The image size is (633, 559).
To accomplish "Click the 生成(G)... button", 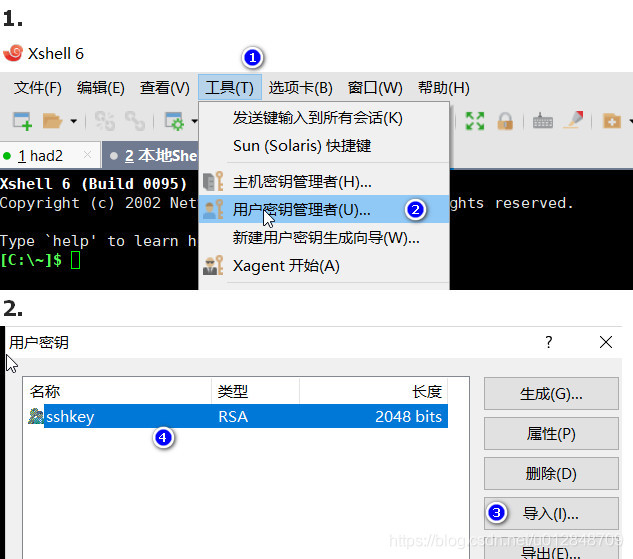I will 551,394.
